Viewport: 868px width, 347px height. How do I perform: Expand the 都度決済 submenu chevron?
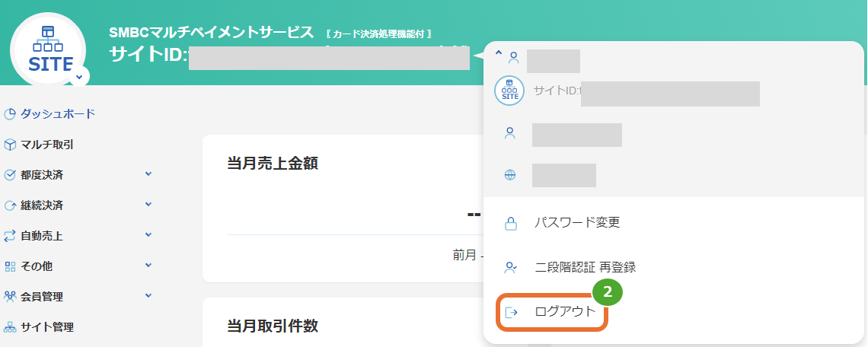coord(148,174)
